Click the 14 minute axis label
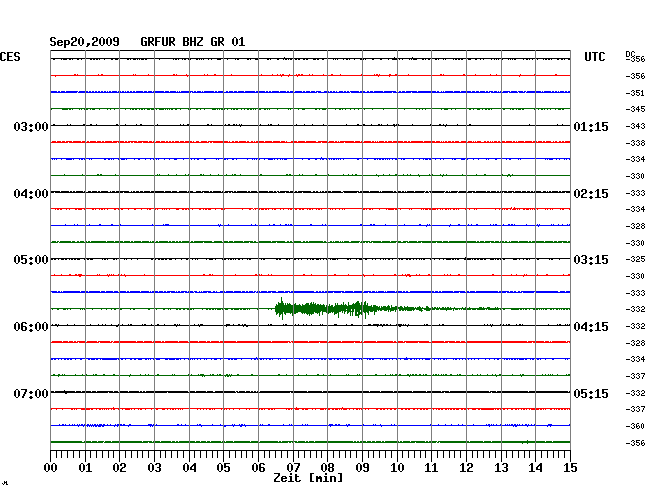 535,468
